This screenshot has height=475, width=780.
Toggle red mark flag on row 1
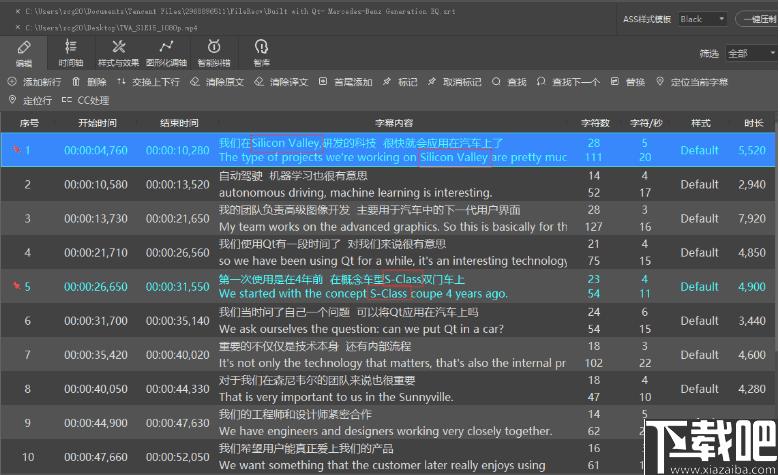click(x=16, y=150)
